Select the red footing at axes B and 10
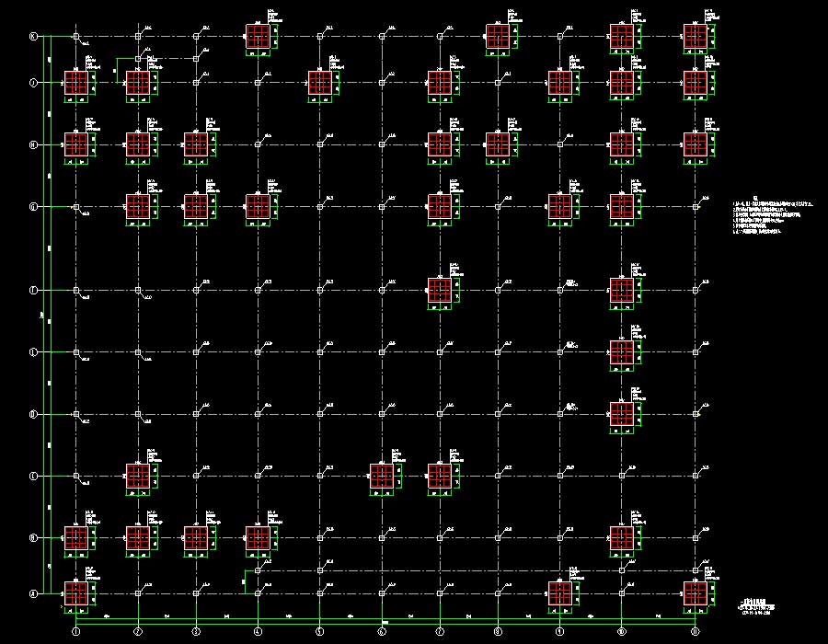 pyautogui.click(x=622, y=538)
